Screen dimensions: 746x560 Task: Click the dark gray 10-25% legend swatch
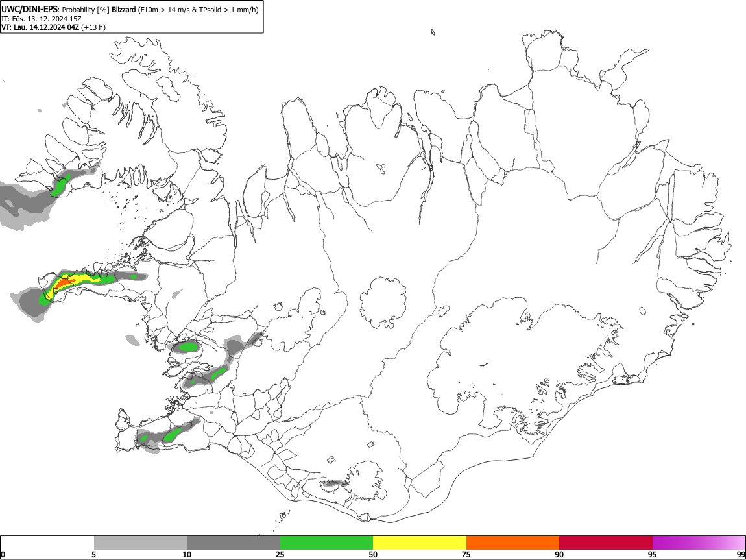pyautogui.click(x=234, y=543)
